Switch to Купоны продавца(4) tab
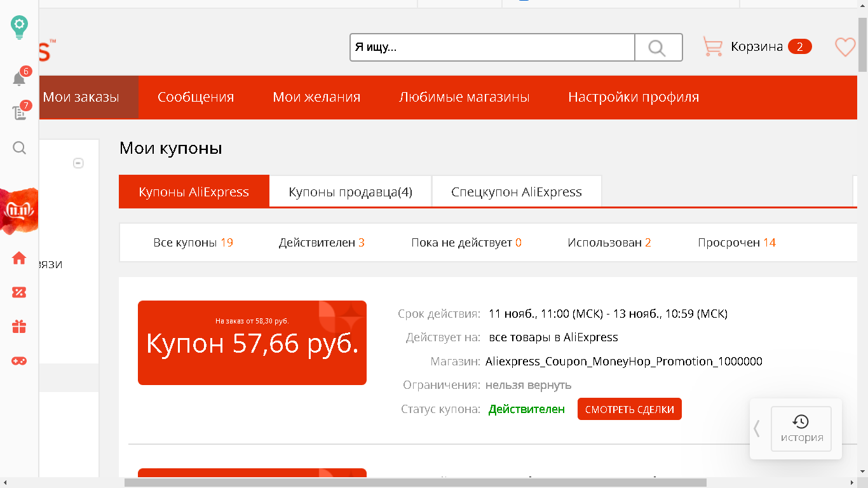The width and height of the screenshot is (868, 488). pos(351,191)
